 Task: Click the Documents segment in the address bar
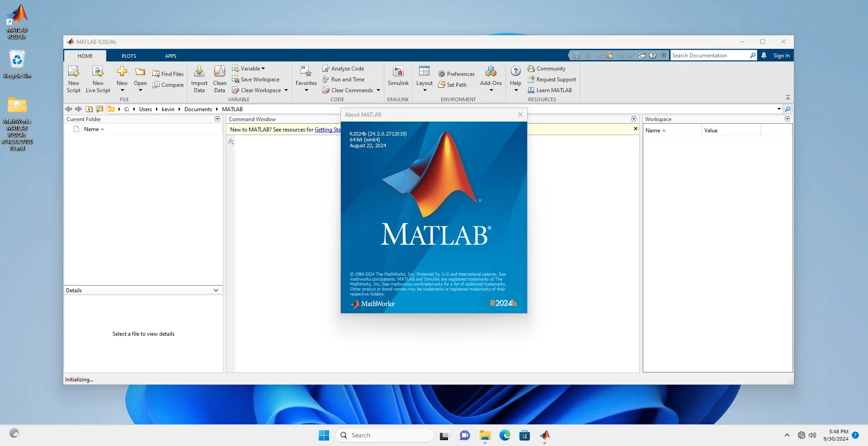pos(198,109)
